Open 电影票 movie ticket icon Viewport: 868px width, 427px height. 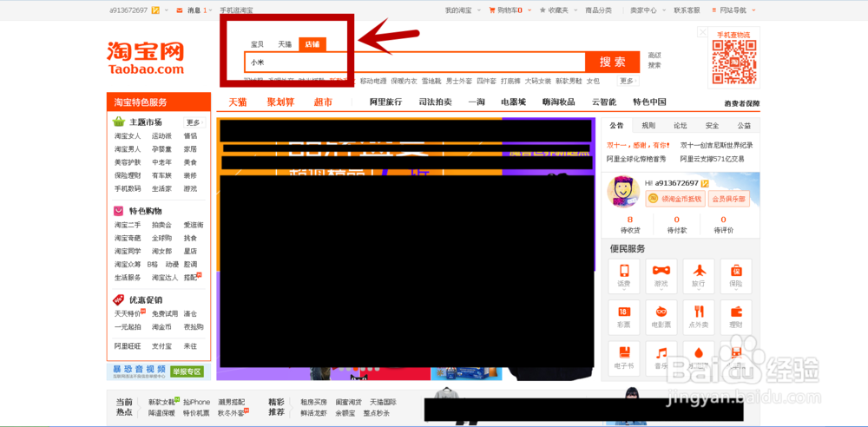(x=661, y=318)
